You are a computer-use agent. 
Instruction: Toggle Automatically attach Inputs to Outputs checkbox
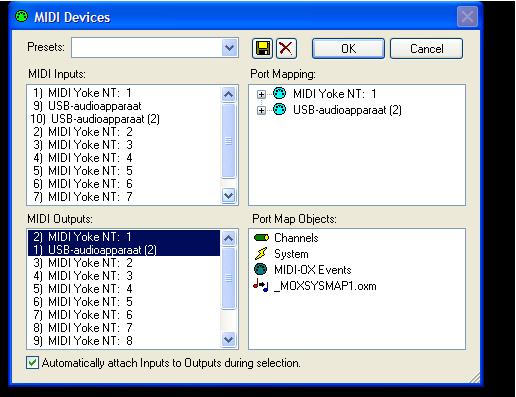coord(32,363)
